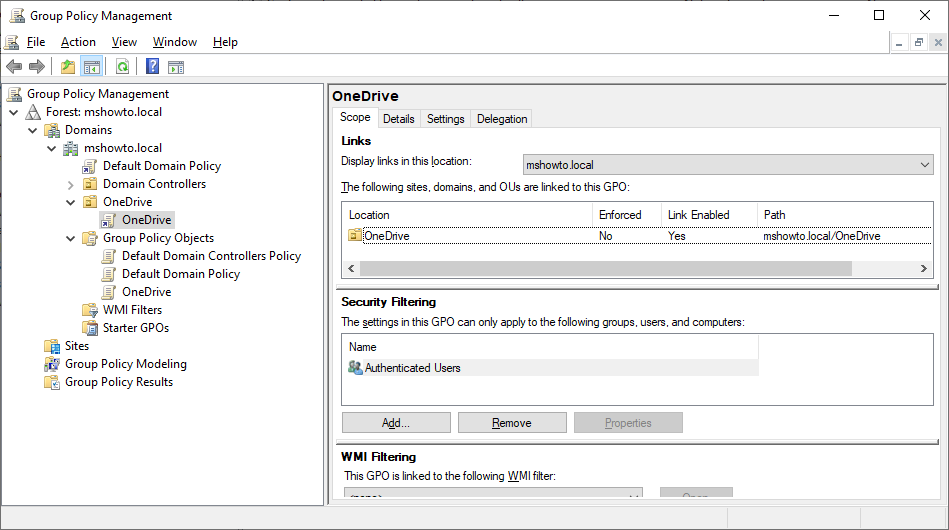Click the Sites folder icon
Screen dimensions: 949x530
pyautogui.click(x=52, y=346)
